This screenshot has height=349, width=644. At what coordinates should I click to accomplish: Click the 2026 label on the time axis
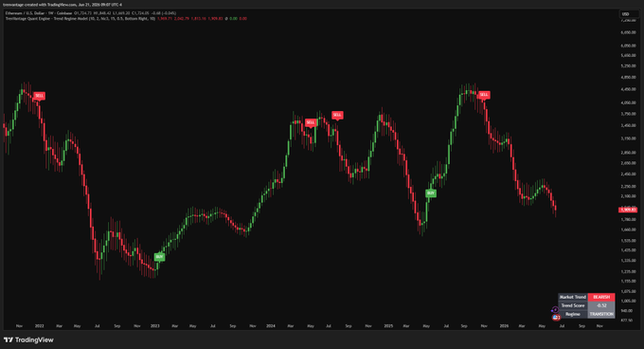click(504, 326)
